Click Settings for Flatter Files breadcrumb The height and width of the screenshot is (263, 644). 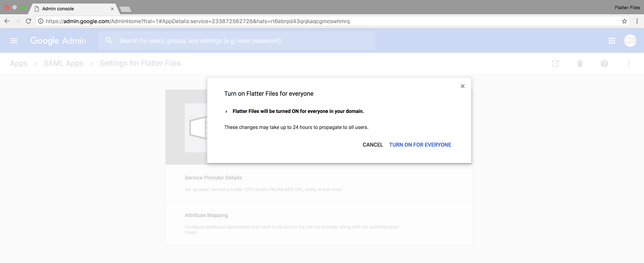click(140, 63)
